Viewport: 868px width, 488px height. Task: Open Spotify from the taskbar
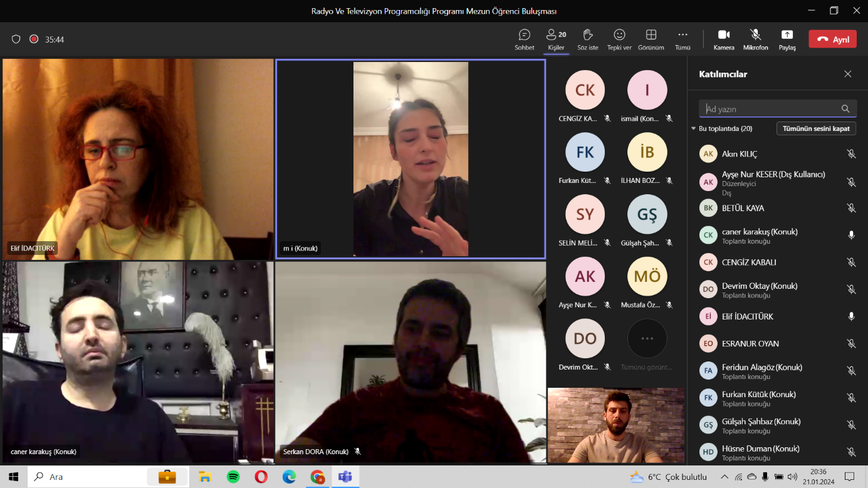233,477
